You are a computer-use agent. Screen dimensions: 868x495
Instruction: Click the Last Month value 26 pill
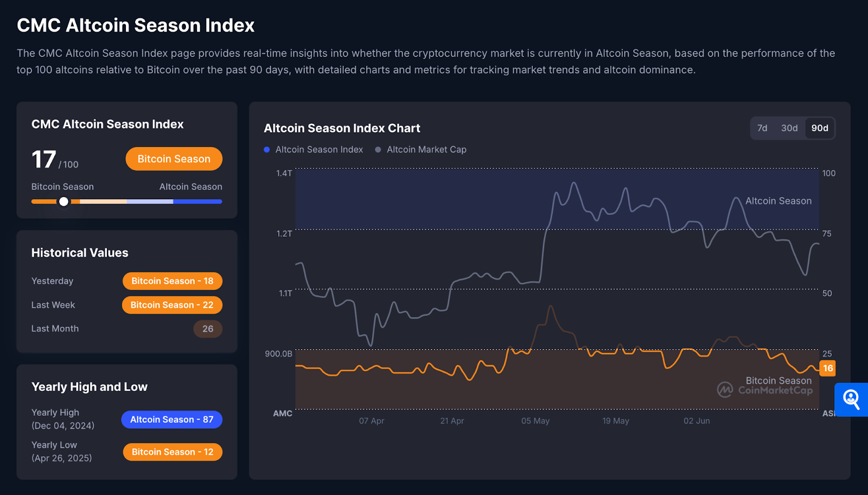pyautogui.click(x=208, y=329)
